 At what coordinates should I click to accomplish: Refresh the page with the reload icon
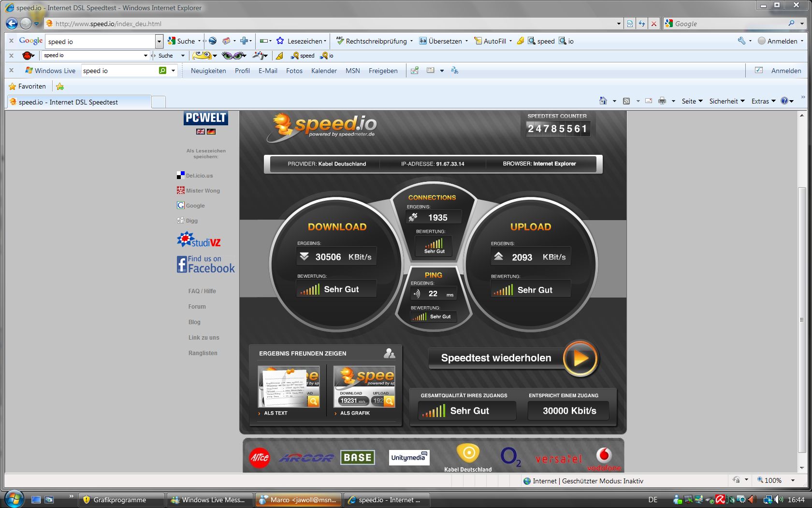(641, 23)
